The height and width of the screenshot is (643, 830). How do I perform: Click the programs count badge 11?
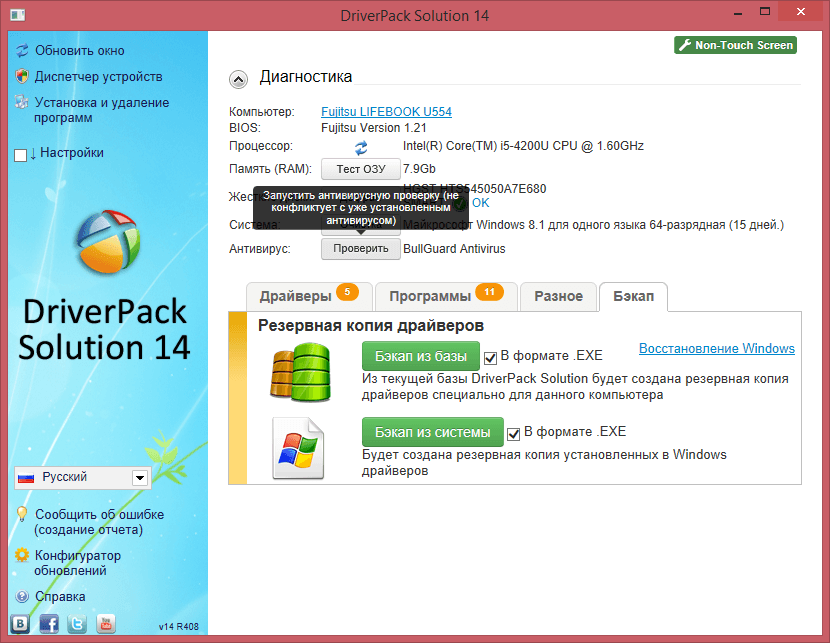tap(489, 292)
